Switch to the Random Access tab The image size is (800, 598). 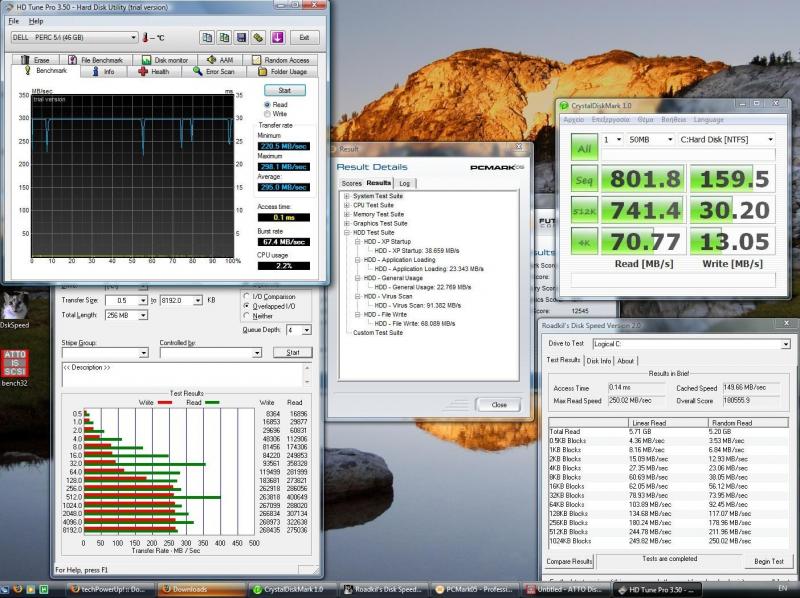click(x=281, y=60)
